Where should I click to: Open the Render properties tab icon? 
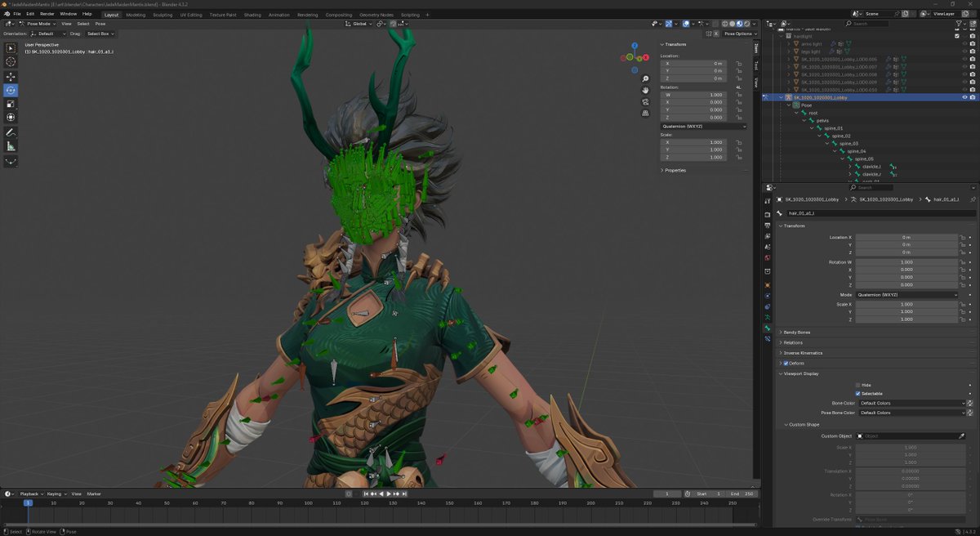767,215
